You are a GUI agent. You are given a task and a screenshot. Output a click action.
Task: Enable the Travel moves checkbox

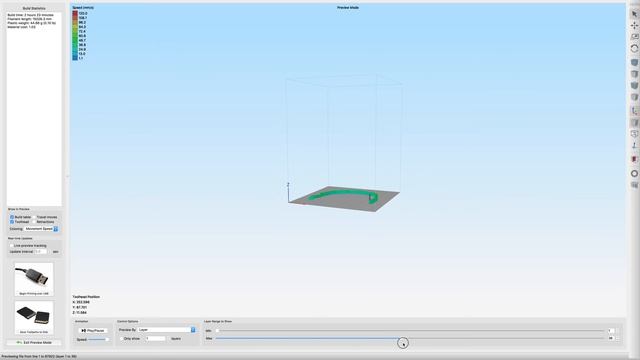click(x=34, y=217)
